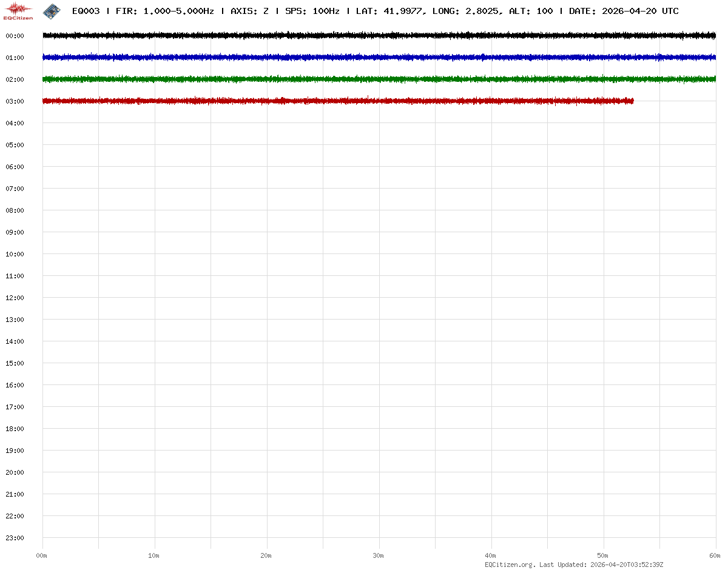728x570 pixels.
Task: Click the 30m minute axis label
Action: tap(379, 555)
